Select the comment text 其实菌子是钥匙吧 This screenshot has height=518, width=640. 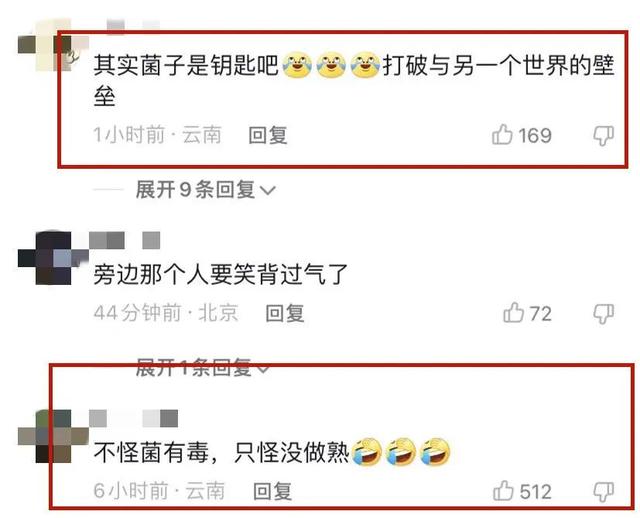point(186,65)
